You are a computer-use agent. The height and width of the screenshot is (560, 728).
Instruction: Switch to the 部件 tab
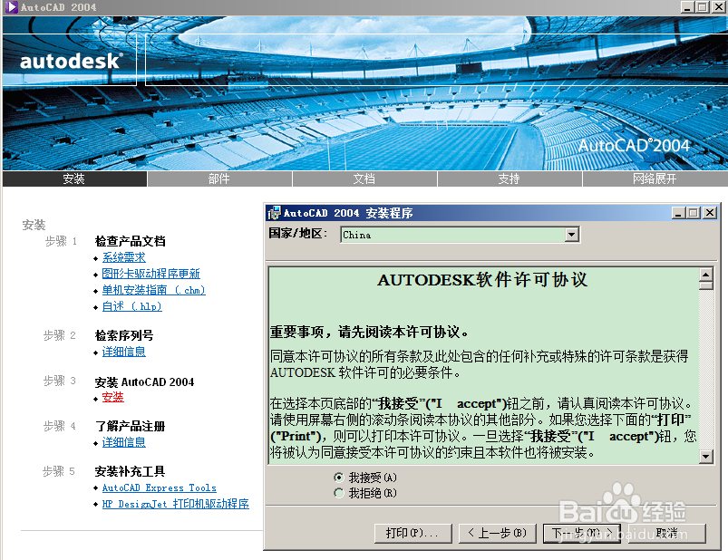click(219, 179)
